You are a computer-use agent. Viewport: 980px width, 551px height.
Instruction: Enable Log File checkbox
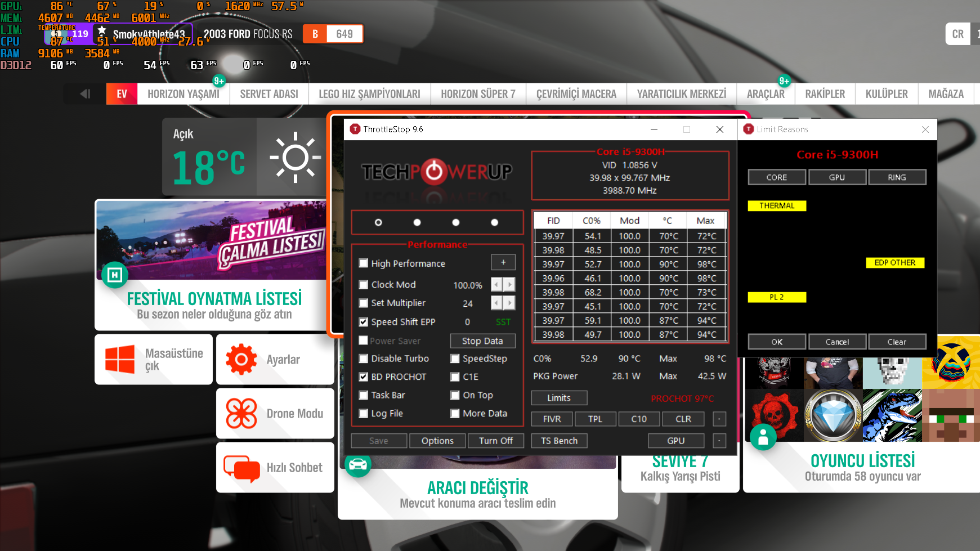[x=364, y=414]
